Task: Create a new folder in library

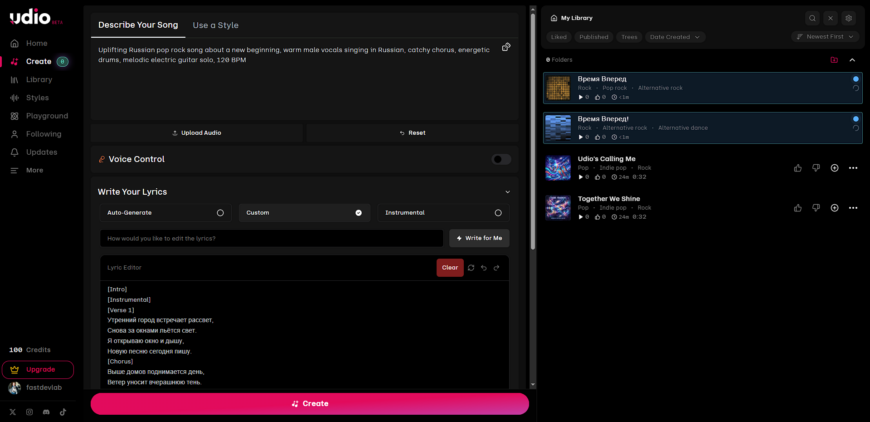Action: click(834, 60)
